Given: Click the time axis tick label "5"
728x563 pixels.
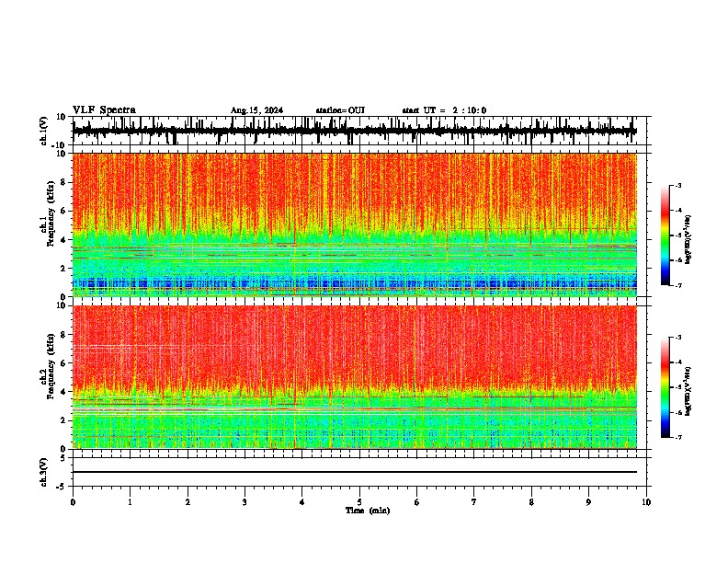Looking at the screenshot, I should pyautogui.click(x=359, y=502).
